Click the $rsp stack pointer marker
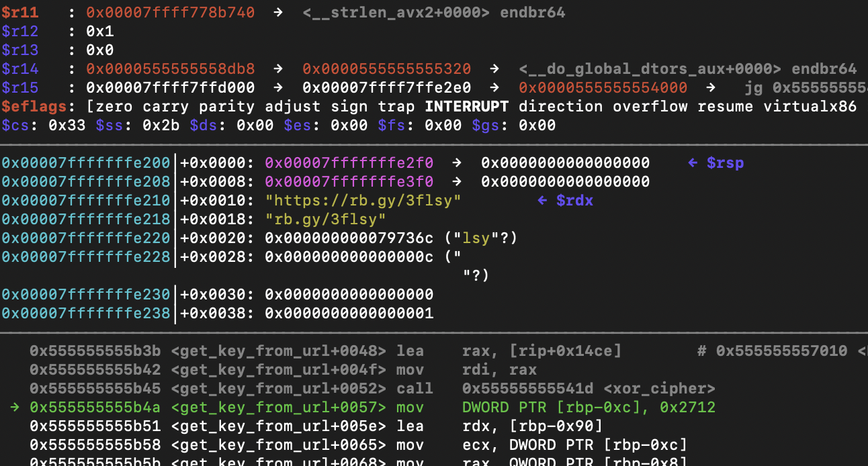 [x=716, y=163]
